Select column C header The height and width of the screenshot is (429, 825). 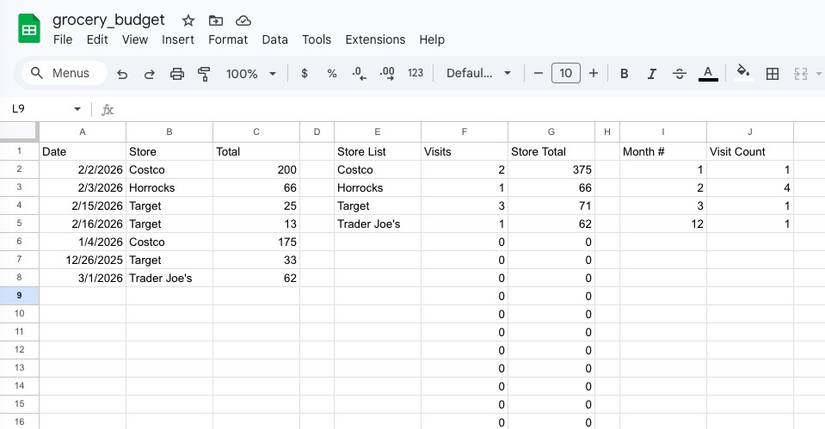click(256, 132)
